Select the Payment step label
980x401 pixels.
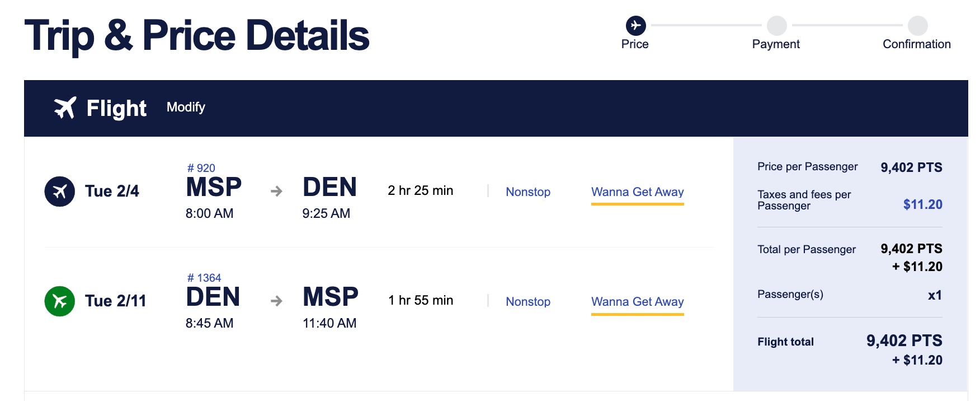pyautogui.click(x=776, y=44)
